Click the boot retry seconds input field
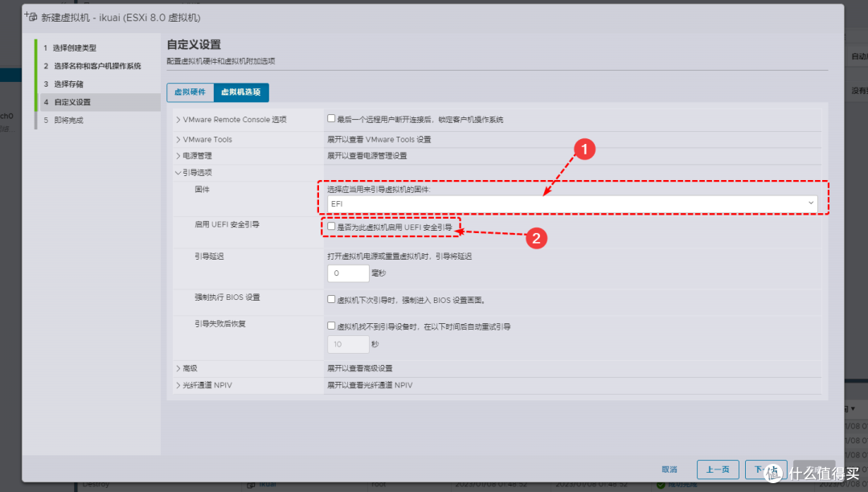Viewport: 868px width, 492px height. 348,343
